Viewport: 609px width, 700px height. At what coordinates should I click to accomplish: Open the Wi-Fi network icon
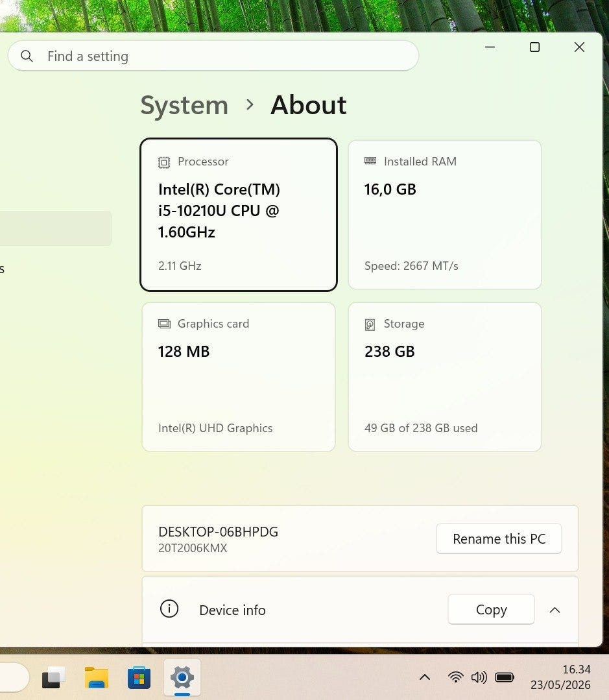pos(455,677)
